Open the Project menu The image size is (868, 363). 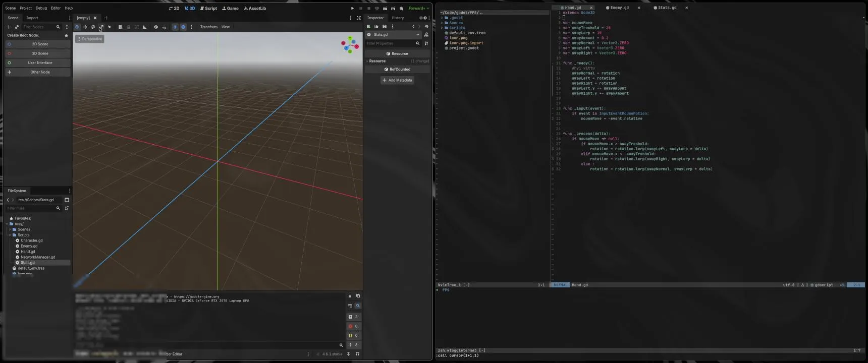pyautogui.click(x=26, y=8)
